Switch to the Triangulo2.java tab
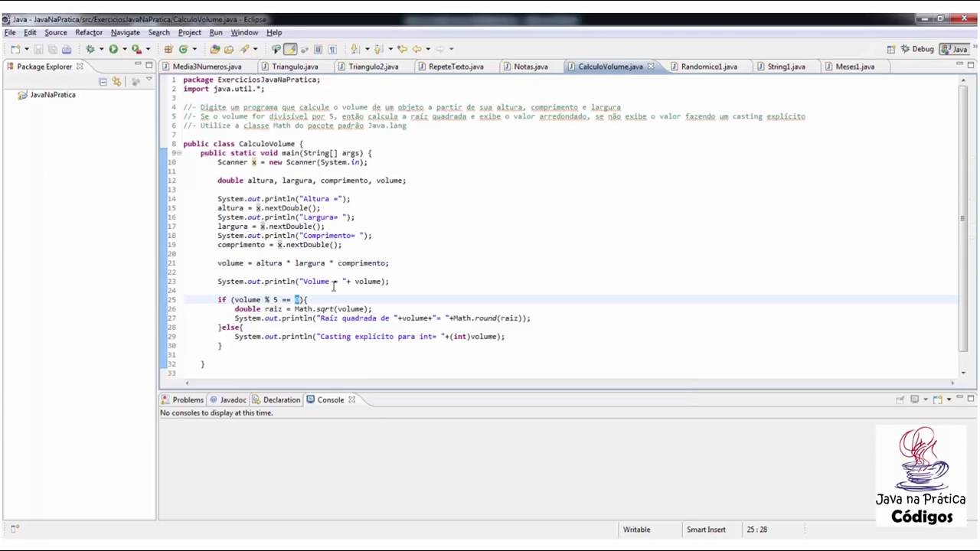The image size is (980, 551). [x=369, y=67]
